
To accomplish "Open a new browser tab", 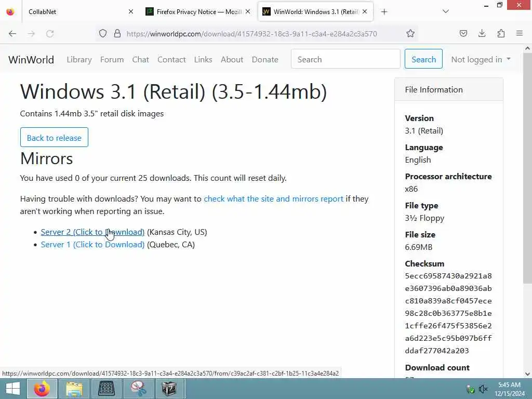I will coord(384,12).
